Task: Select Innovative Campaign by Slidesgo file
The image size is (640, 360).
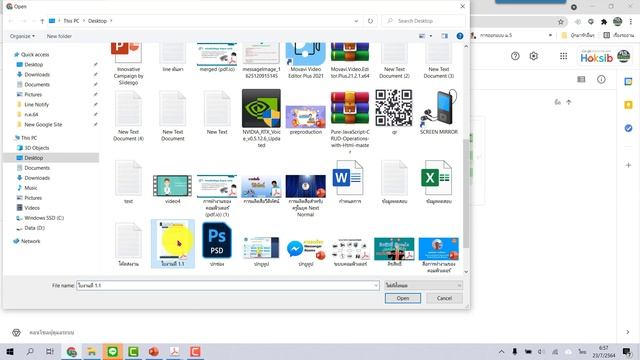Action: [x=128, y=53]
